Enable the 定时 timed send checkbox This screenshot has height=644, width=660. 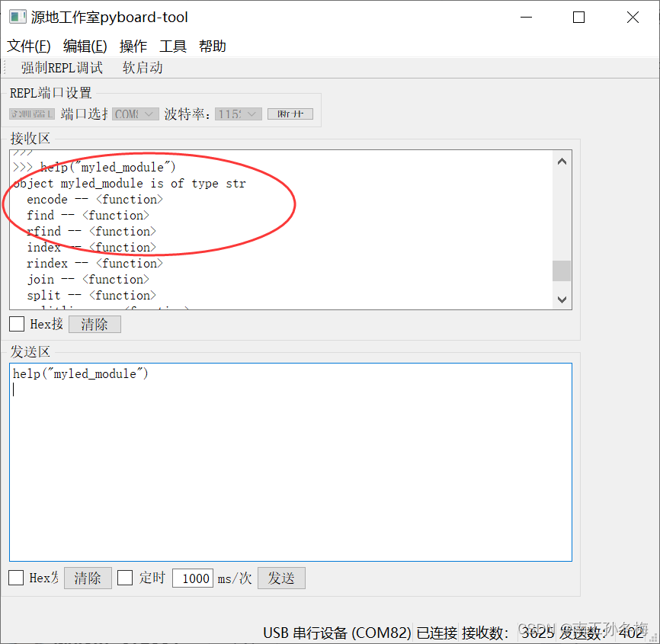point(124,578)
